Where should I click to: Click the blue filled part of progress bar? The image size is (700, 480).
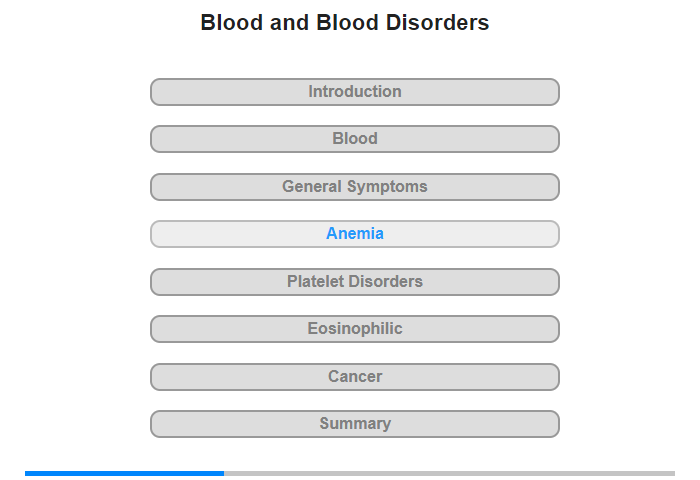click(125, 473)
